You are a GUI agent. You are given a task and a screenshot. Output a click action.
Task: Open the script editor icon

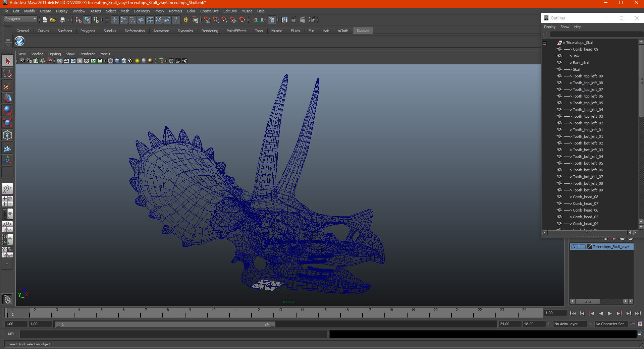tap(640, 334)
